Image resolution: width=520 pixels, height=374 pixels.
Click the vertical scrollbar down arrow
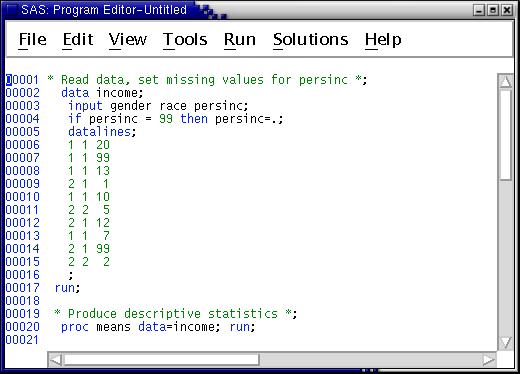pyautogui.click(x=505, y=343)
